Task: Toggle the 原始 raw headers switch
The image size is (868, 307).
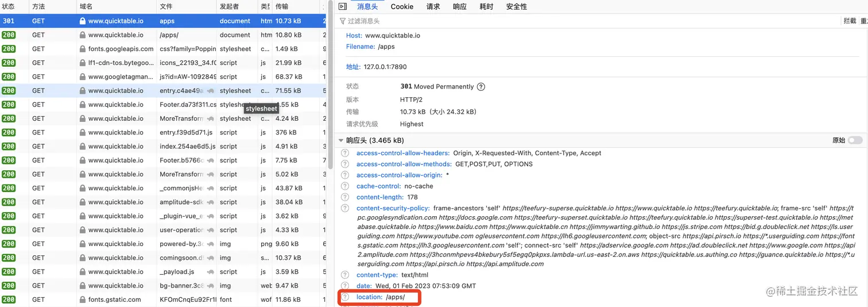Action: point(855,140)
